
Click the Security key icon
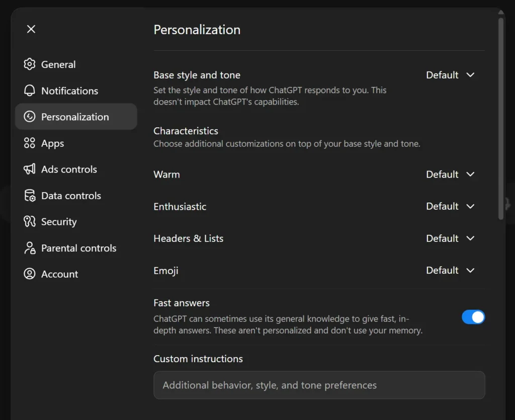click(30, 222)
